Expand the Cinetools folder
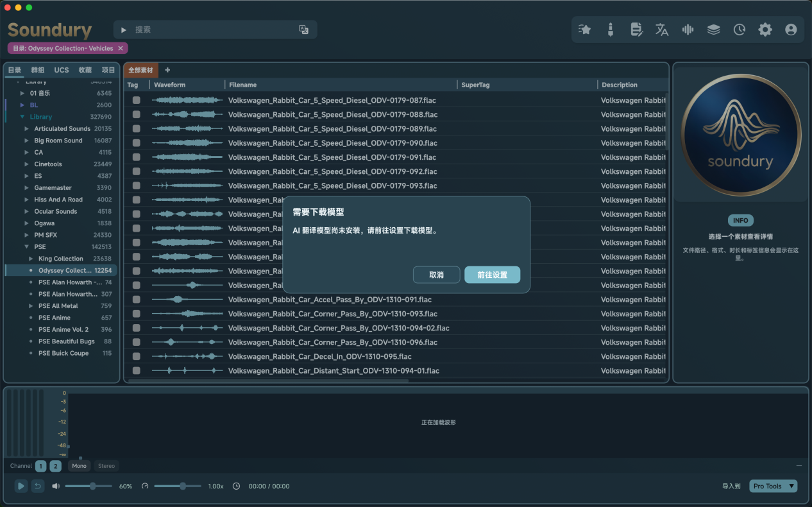 click(27, 164)
